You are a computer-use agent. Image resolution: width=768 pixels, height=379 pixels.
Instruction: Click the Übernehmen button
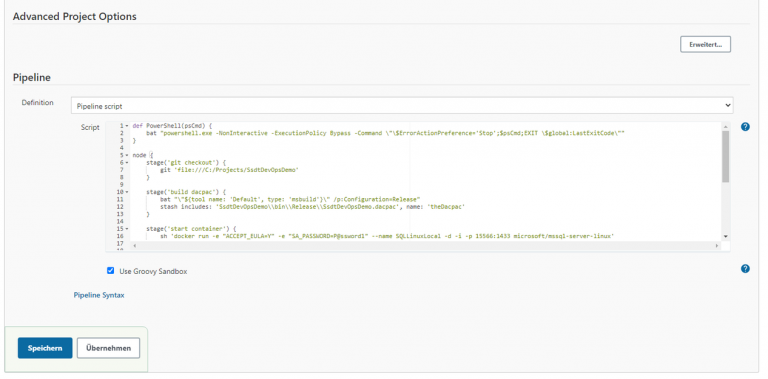[108, 348]
